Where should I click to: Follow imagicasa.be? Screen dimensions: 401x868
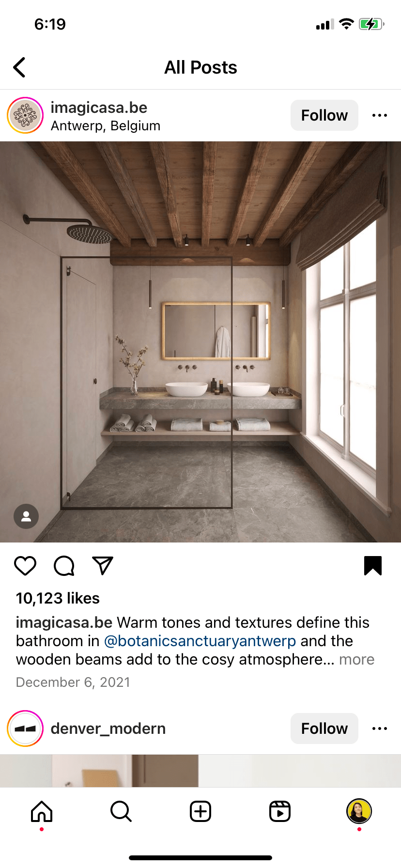(324, 115)
